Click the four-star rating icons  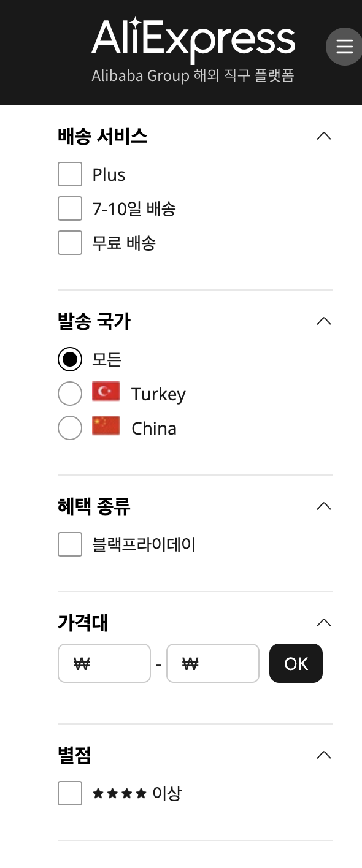tap(120, 794)
